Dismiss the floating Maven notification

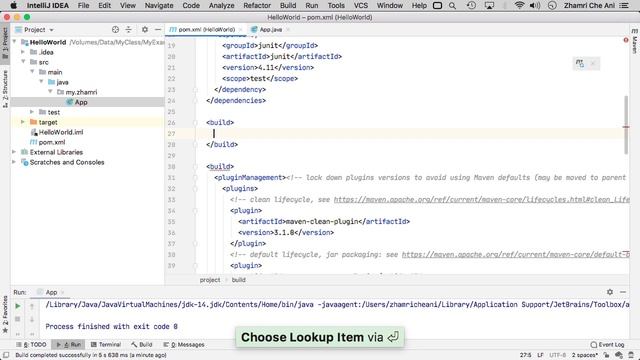593,63
